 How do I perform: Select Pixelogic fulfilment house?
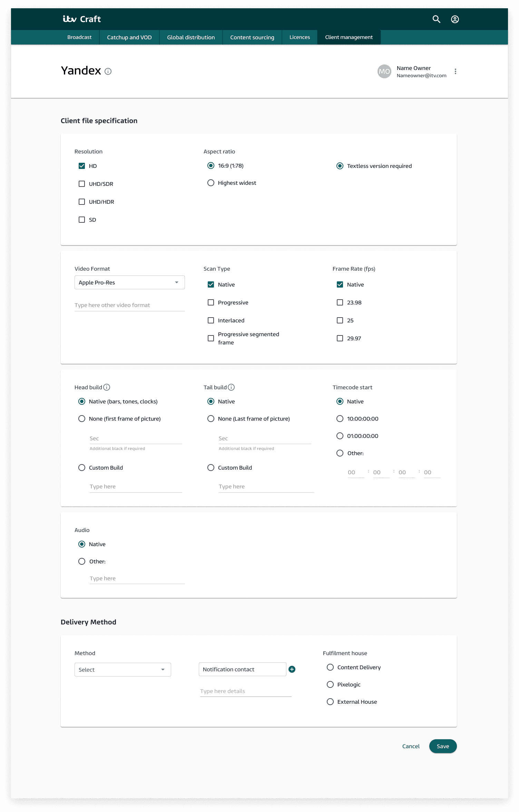[x=330, y=684]
